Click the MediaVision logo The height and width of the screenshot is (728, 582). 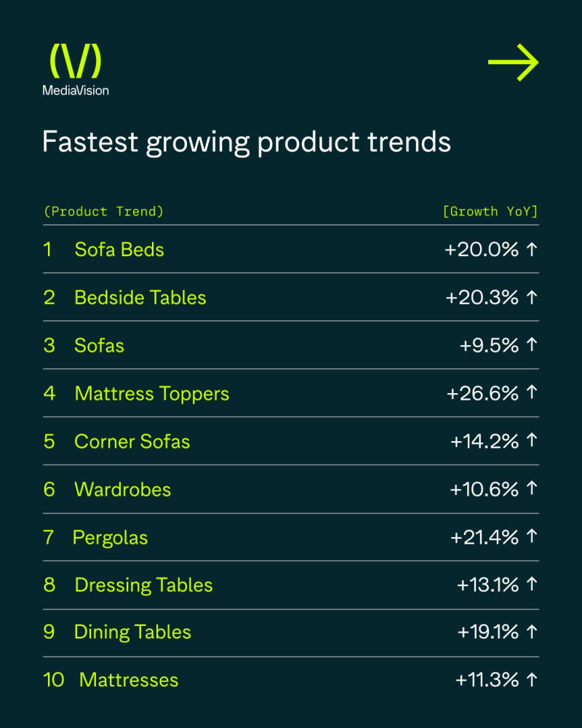(x=76, y=70)
